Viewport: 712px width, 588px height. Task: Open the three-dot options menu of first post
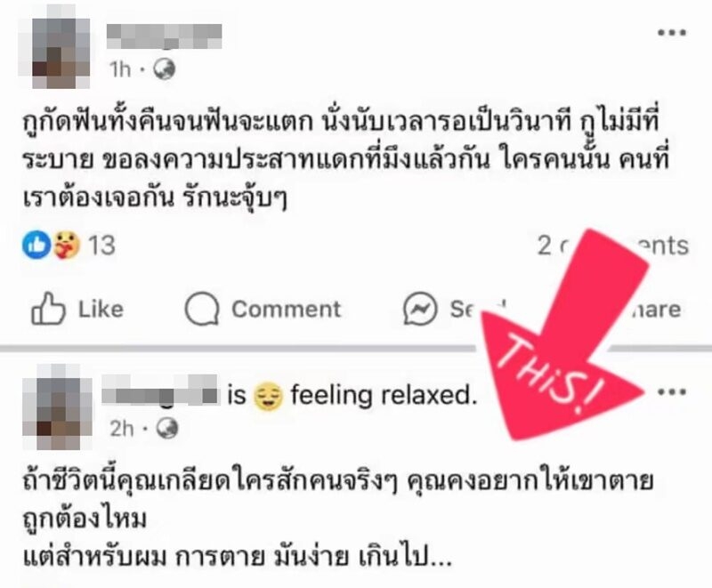(x=672, y=32)
